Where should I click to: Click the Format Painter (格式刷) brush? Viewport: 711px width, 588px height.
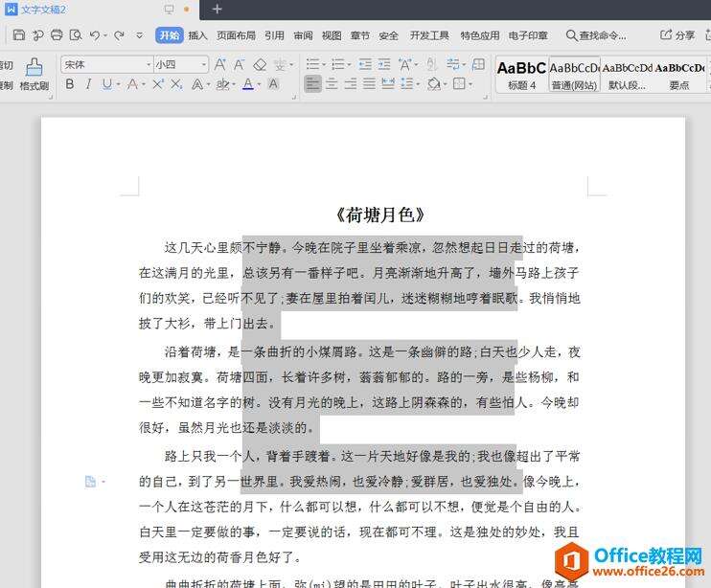pyautogui.click(x=34, y=74)
